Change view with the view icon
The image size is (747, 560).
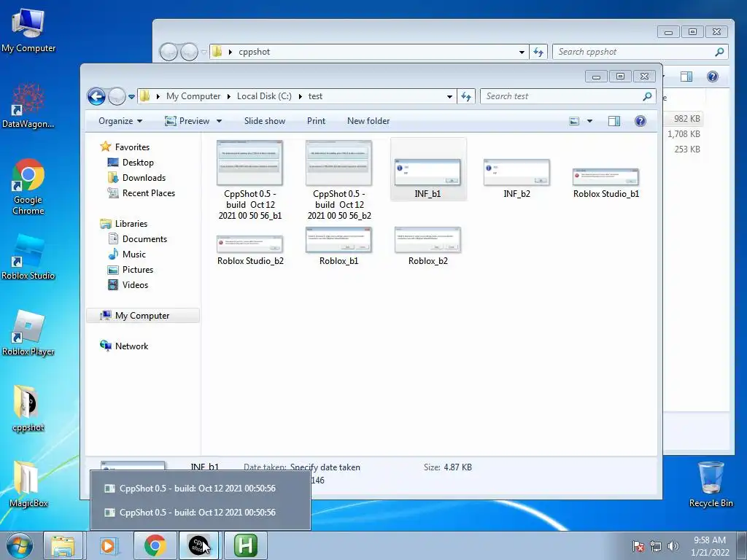(x=574, y=121)
